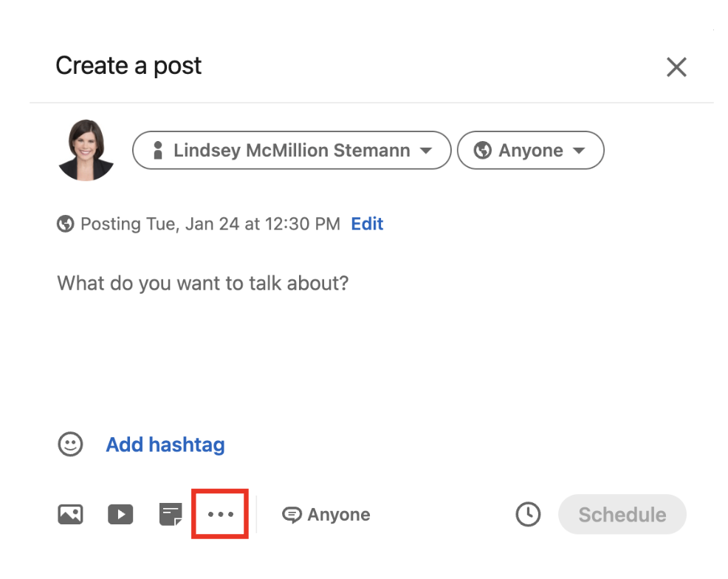Screen dimensions: 728x579
Task: Close the Create a post dialog
Action: [x=676, y=67]
